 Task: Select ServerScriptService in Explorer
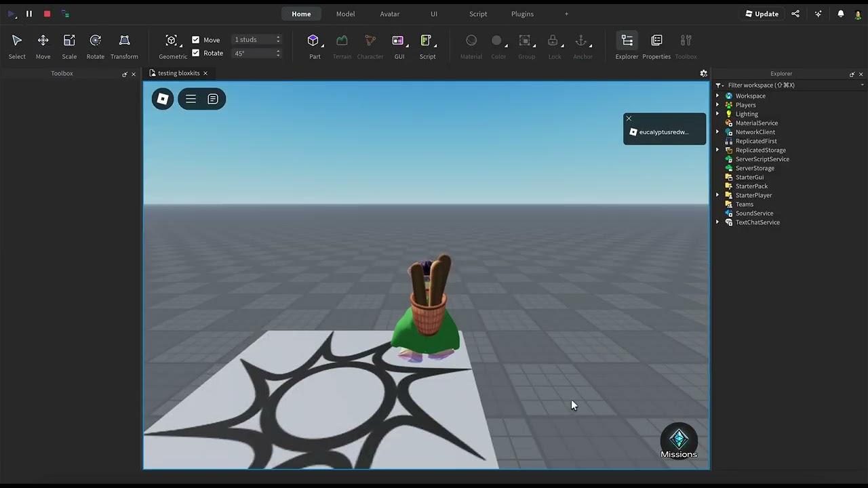tap(762, 159)
